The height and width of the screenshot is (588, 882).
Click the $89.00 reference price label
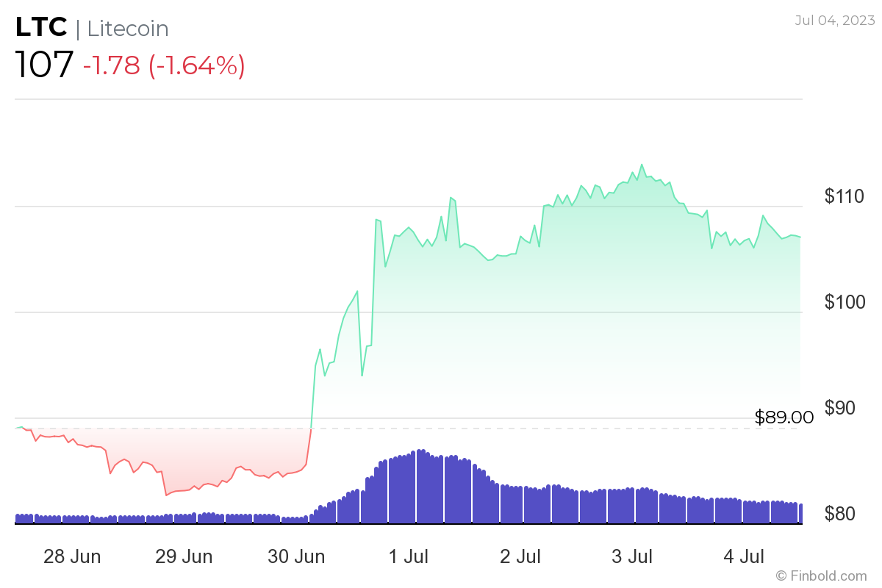coord(784,417)
